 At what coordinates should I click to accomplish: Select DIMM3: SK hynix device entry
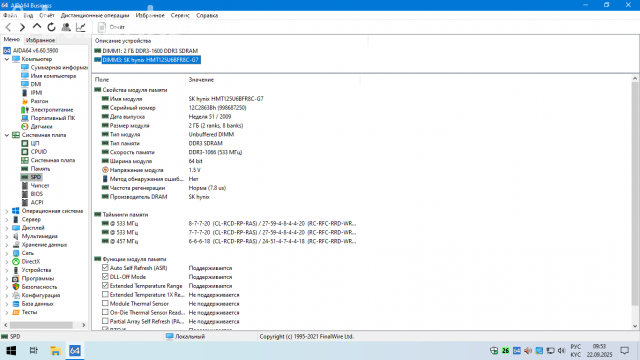click(x=151, y=60)
